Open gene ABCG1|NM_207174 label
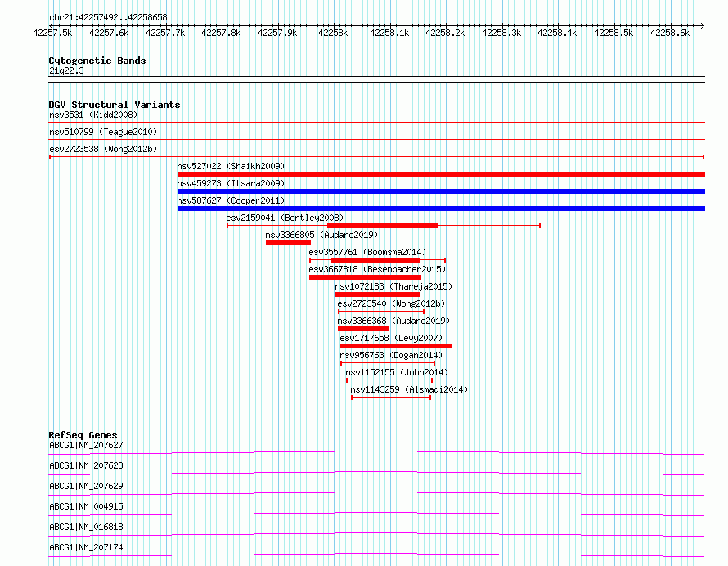 pyautogui.click(x=86, y=547)
